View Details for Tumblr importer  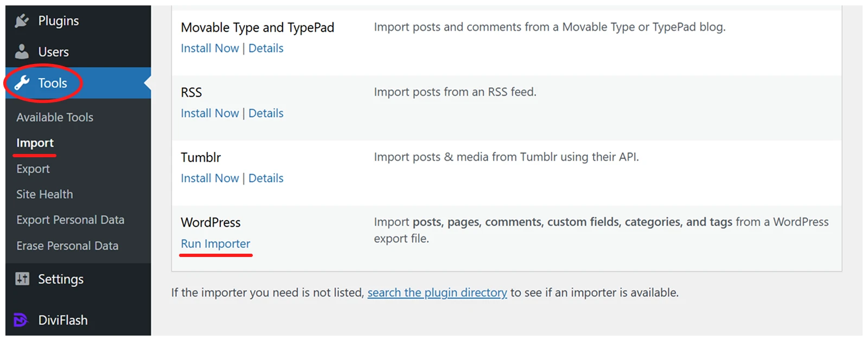pyautogui.click(x=266, y=178)
